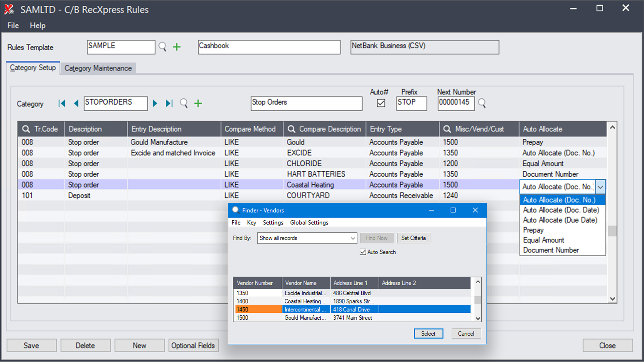
Task: Click the green plus beside Rules Template
Action: (x=177, y=47)
